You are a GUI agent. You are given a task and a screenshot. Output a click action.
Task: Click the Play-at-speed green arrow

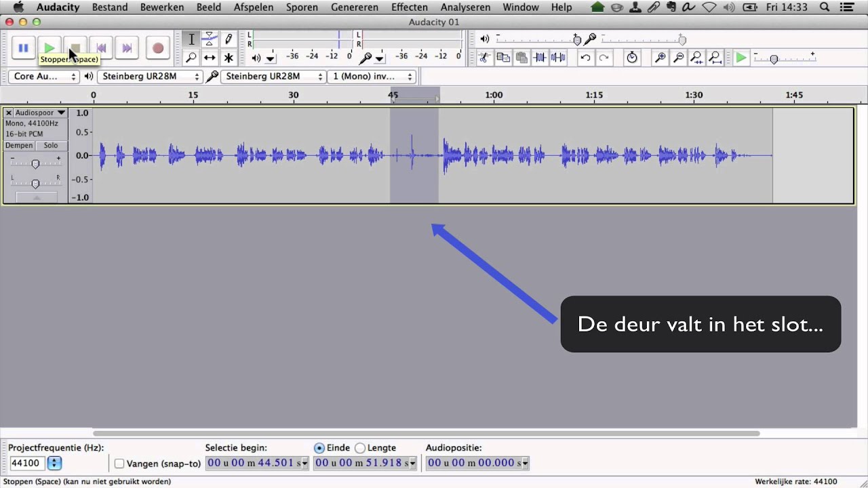pos(741,58)
